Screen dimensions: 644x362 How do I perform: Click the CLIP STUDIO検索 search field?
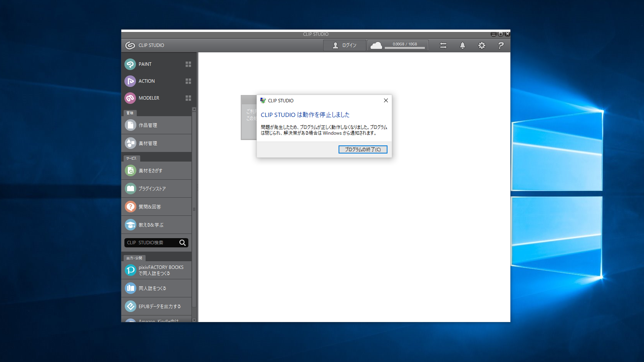coord(151,243)
